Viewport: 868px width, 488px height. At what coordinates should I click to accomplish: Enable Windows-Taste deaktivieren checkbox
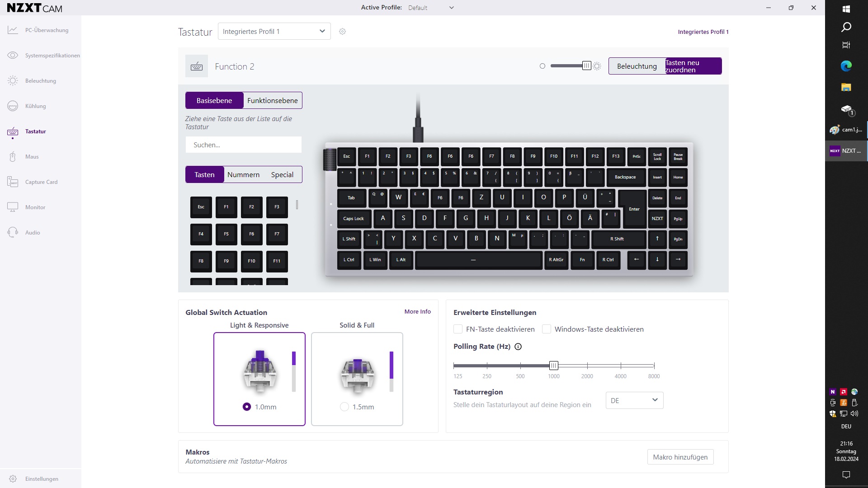tap(547, 329)
